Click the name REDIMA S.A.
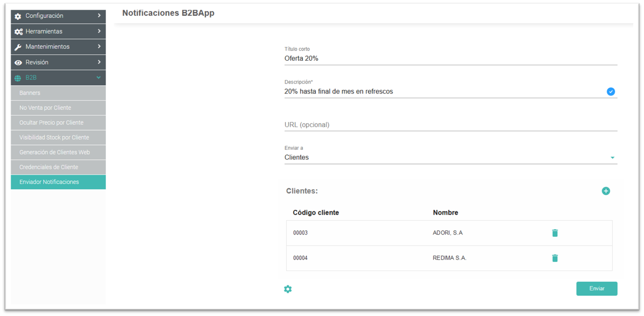This screenshot has height=316, width=644. pyautogui.click(x=450, y=258)
